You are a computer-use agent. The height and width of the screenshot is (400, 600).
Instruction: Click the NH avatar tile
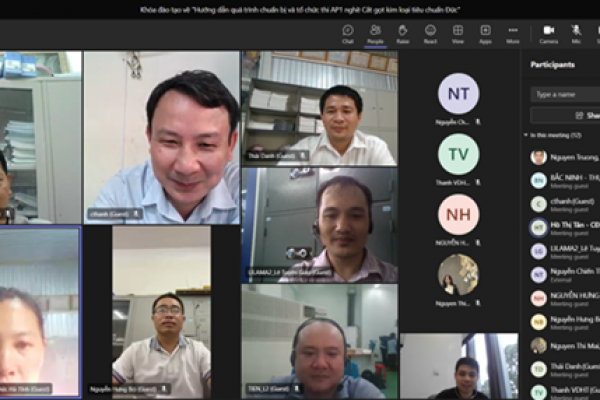pos(458,215)
